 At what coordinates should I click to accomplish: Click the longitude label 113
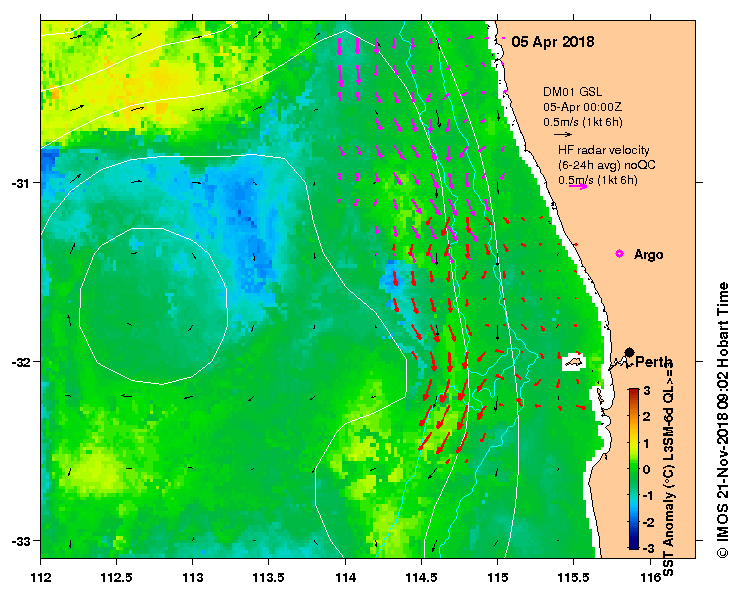tap(193, 577)
